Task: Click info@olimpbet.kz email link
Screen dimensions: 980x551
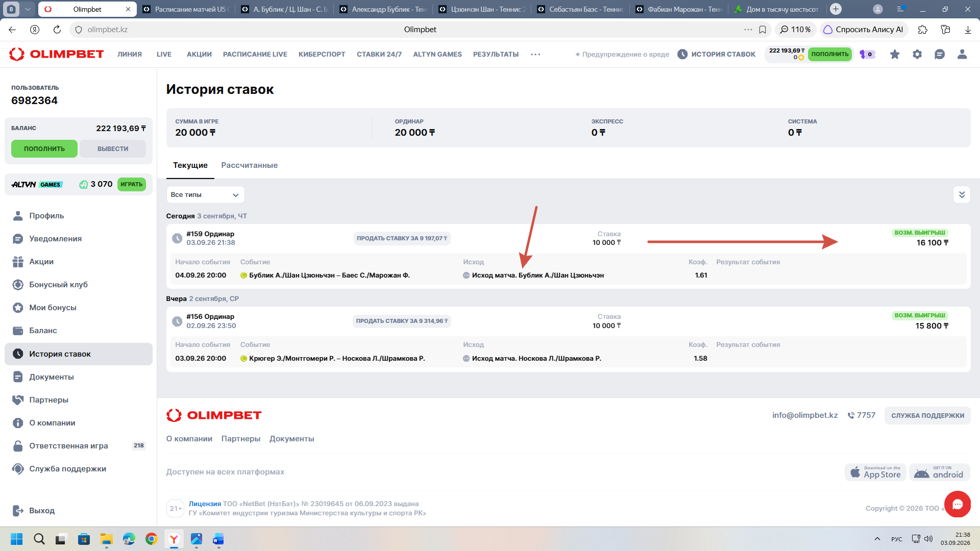Action: 805,415
